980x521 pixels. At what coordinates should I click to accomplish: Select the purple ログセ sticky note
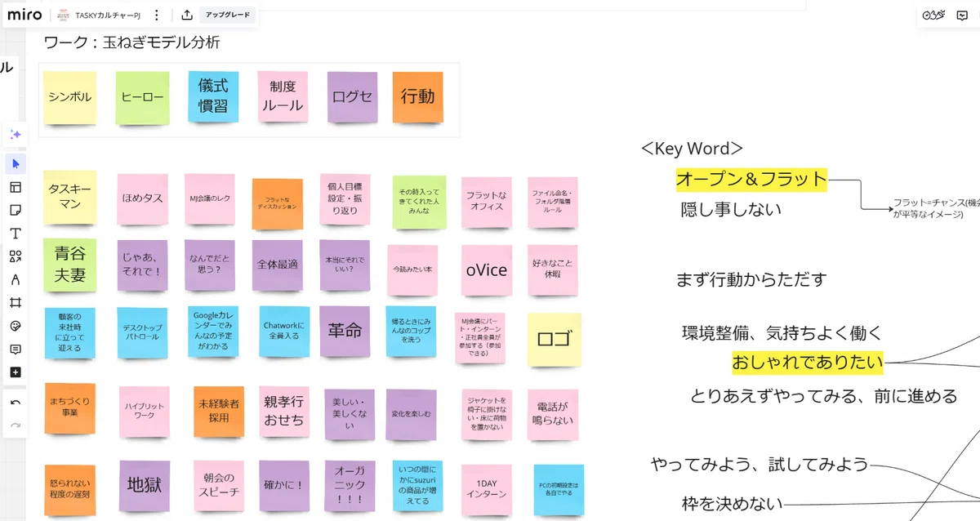point(353,96)
